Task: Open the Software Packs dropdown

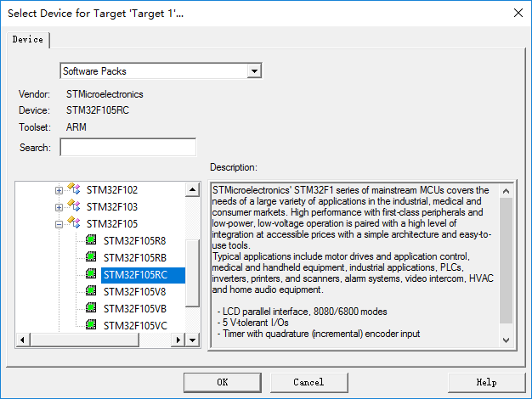Action: 254,71
